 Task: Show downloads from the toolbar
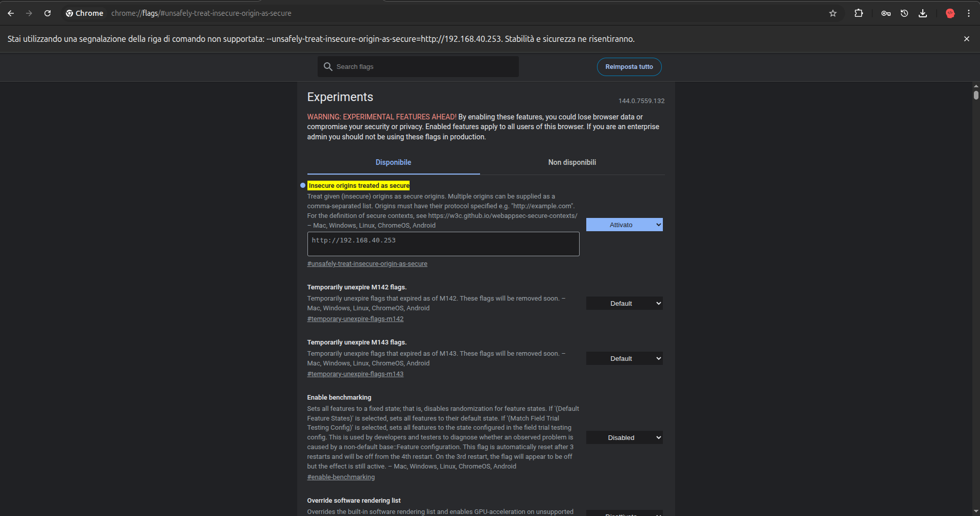point(922,13)
